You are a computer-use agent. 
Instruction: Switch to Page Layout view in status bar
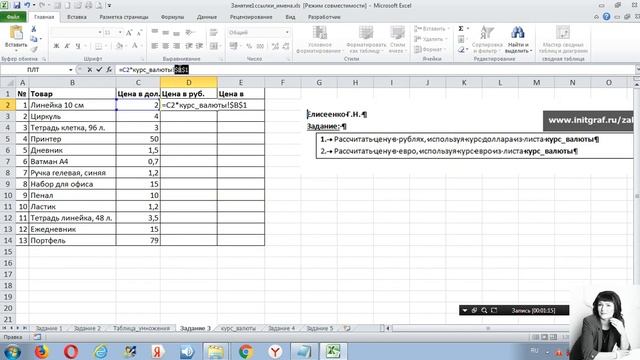(x=544, y=337)
